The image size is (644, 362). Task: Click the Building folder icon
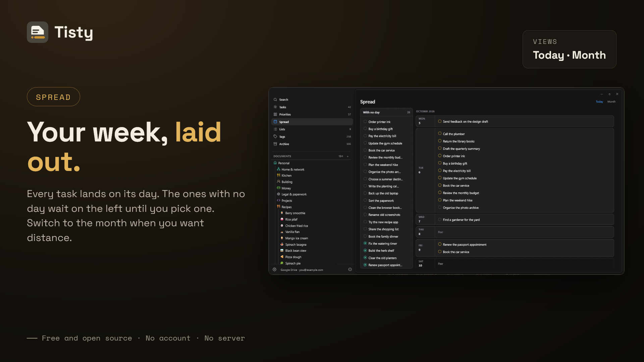click(x=278, y=182)
